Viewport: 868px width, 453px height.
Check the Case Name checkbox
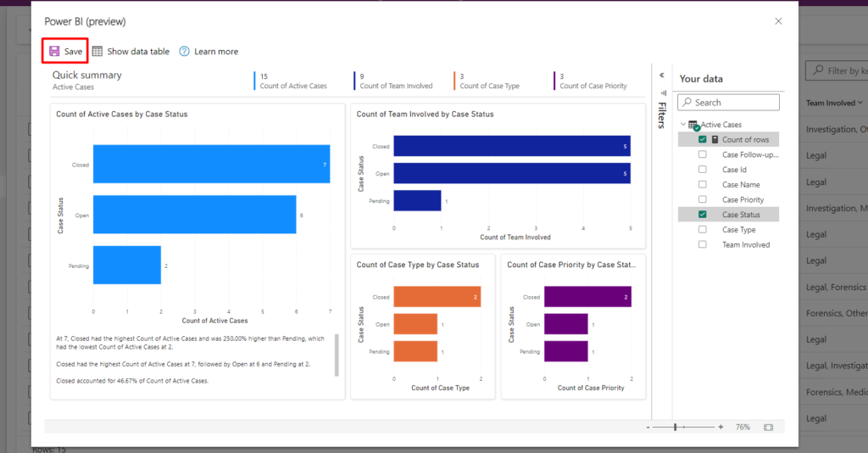point(703,184)
